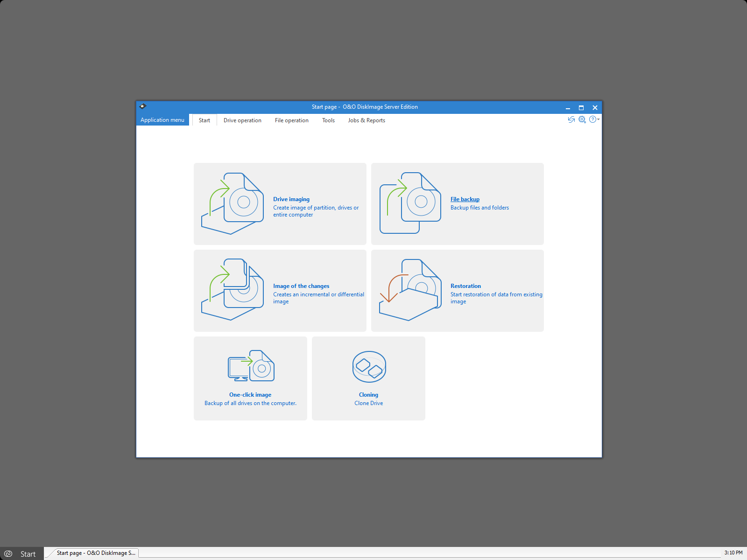Open the Application menu

[162, 120]
